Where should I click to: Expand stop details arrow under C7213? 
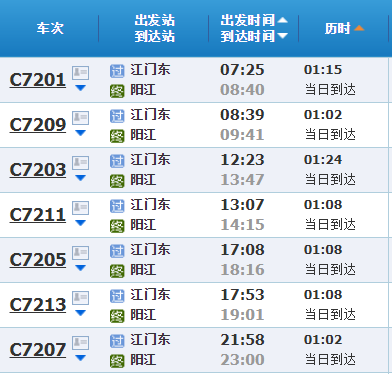tap(80, 313)
